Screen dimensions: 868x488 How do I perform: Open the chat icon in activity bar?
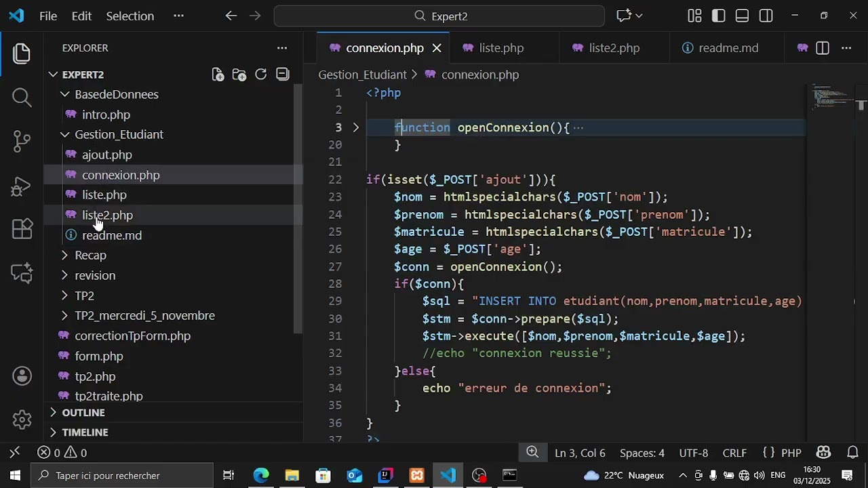pos(22,273)
